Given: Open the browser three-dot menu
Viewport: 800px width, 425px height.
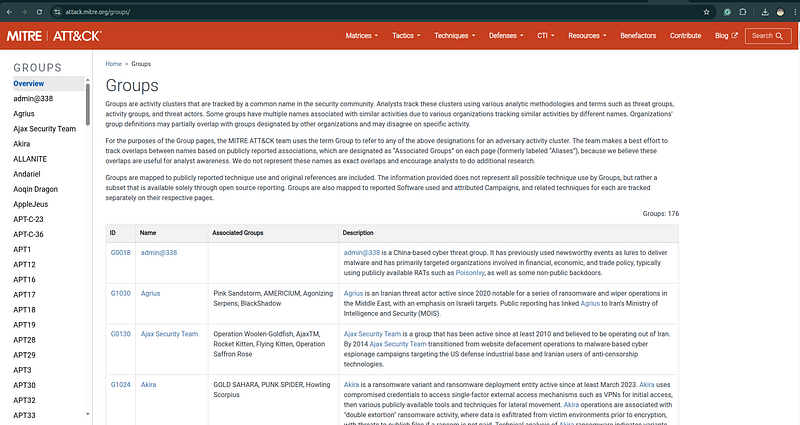Looking at the screenshot, I should coord(795,12).
